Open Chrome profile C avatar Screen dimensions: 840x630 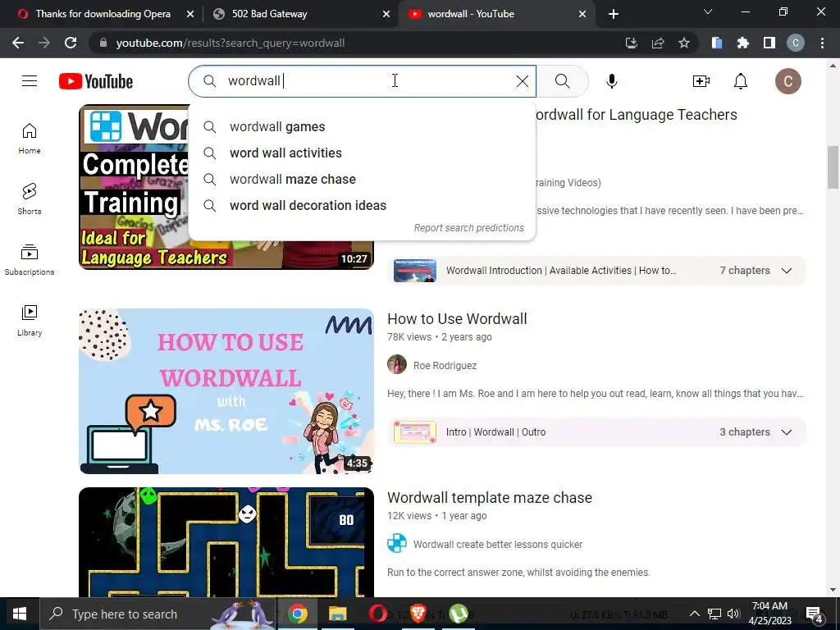click(x=796, y=43)
